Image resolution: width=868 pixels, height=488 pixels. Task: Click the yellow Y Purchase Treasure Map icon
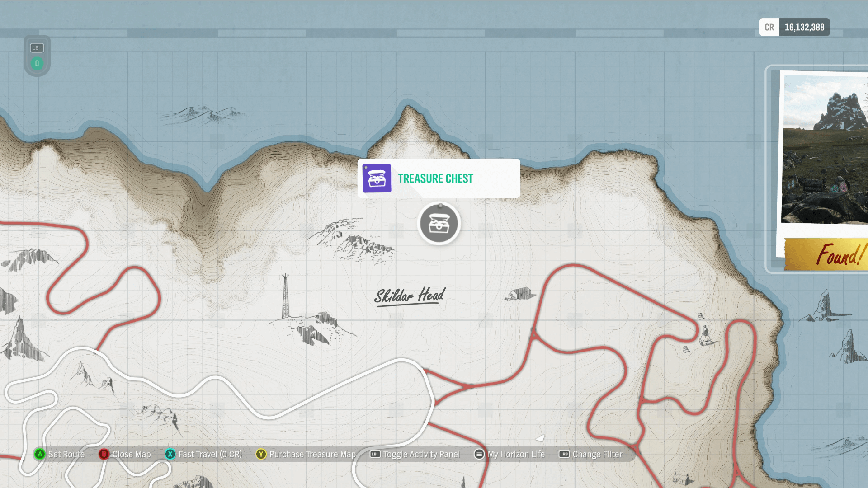(x=261, y=454)
